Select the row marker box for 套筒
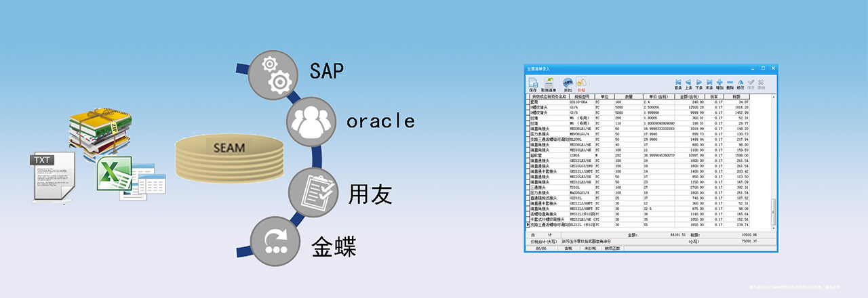The image size is (868, 298). click(x=528, y=102)
